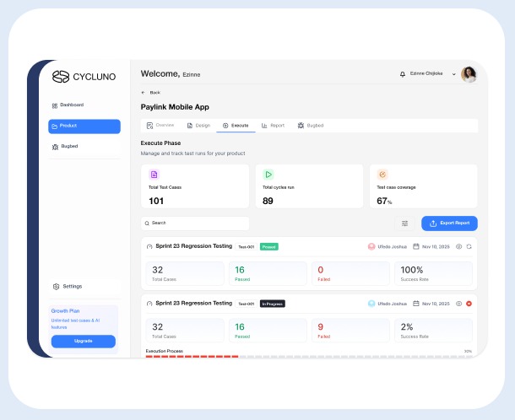
Task: Click the Design tab document icon
Action: tap(189, 126)
